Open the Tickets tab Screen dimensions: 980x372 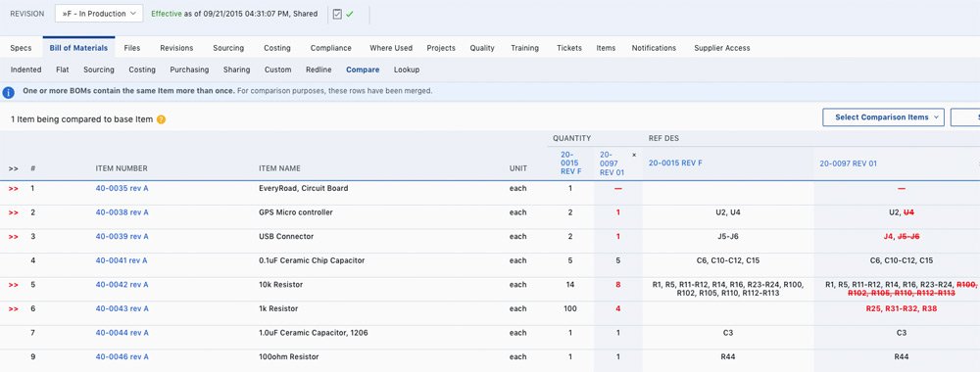coord(569,48)
